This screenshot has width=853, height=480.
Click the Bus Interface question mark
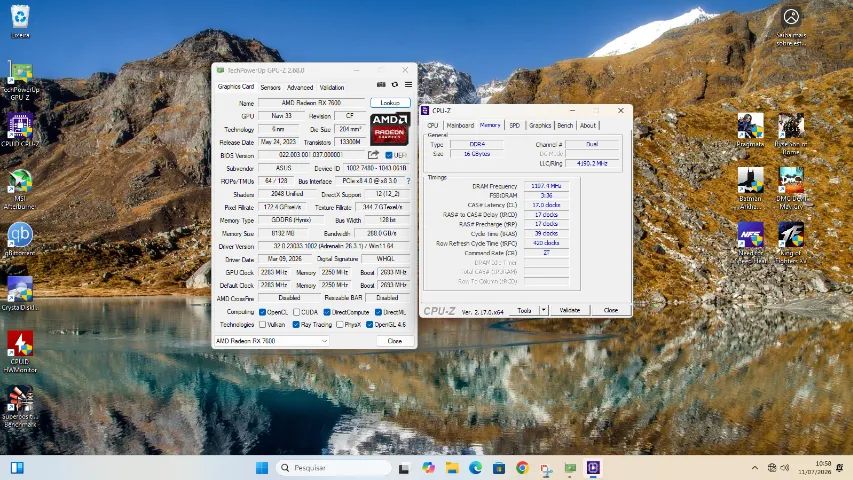coord(408,181)
